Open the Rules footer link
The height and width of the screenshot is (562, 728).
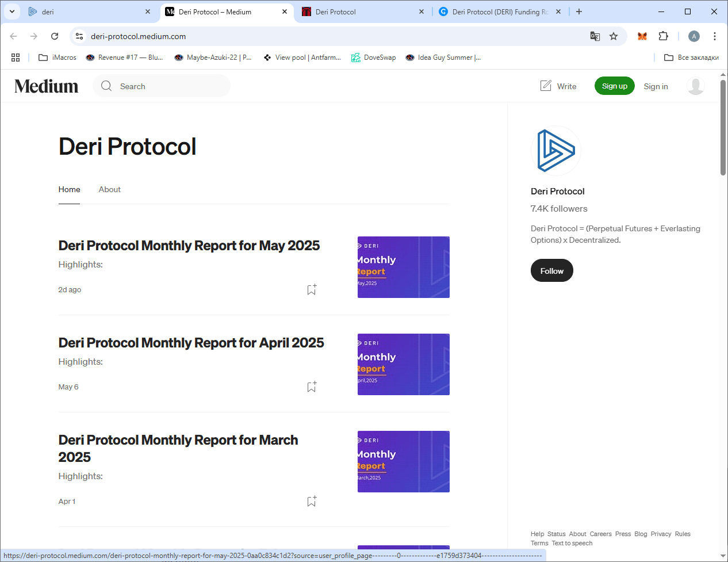coord(683,534)
